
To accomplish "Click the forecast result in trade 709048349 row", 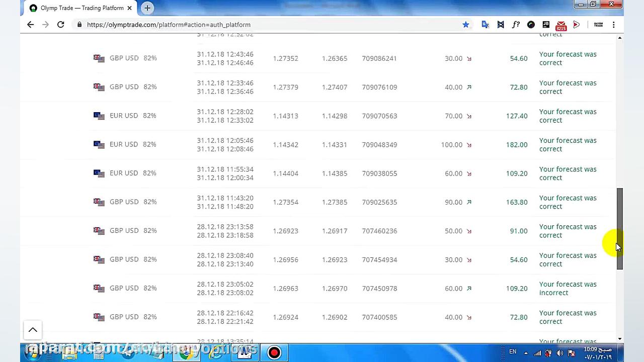I will (568, 145).
